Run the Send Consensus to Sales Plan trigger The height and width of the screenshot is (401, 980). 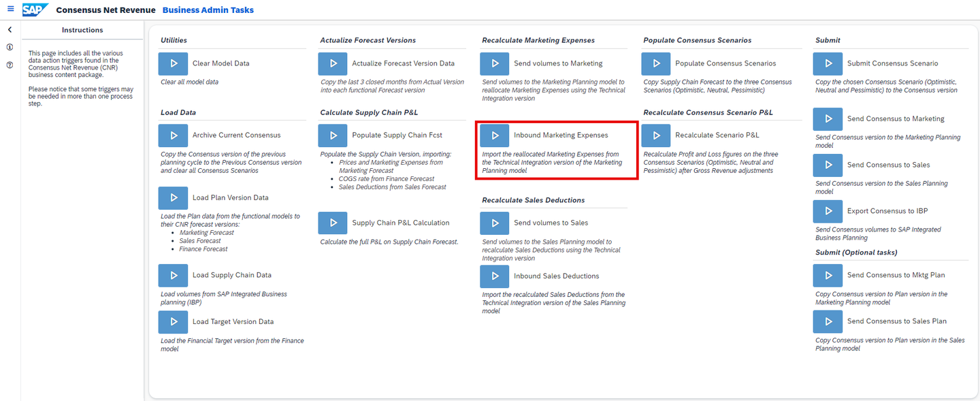coord(828,321)
